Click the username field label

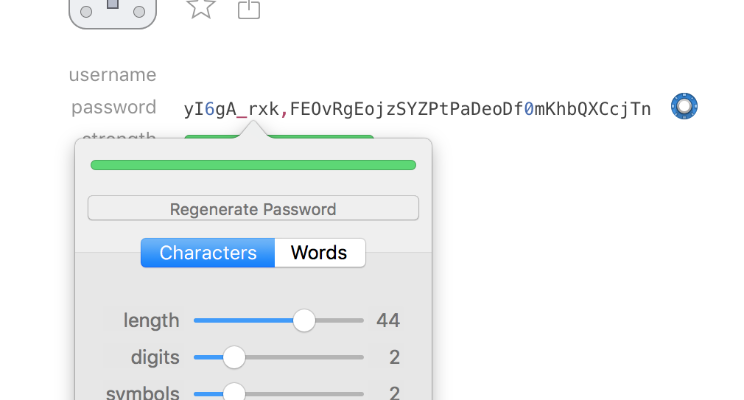pyautogui.click(x=113, y=75)
